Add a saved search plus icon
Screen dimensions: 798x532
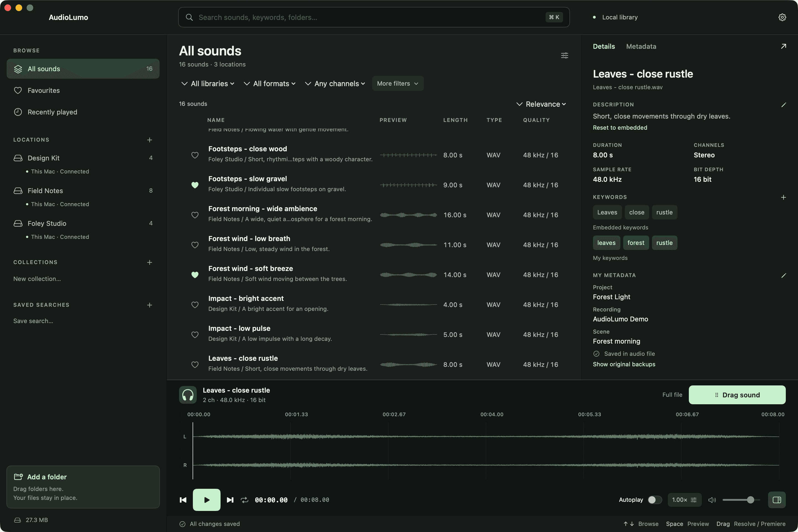point(150,305)
